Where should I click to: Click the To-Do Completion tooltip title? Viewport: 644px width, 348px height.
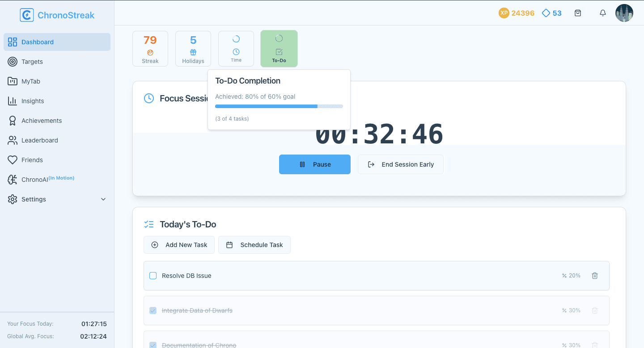pyautogui.click(x=248, y=81)
